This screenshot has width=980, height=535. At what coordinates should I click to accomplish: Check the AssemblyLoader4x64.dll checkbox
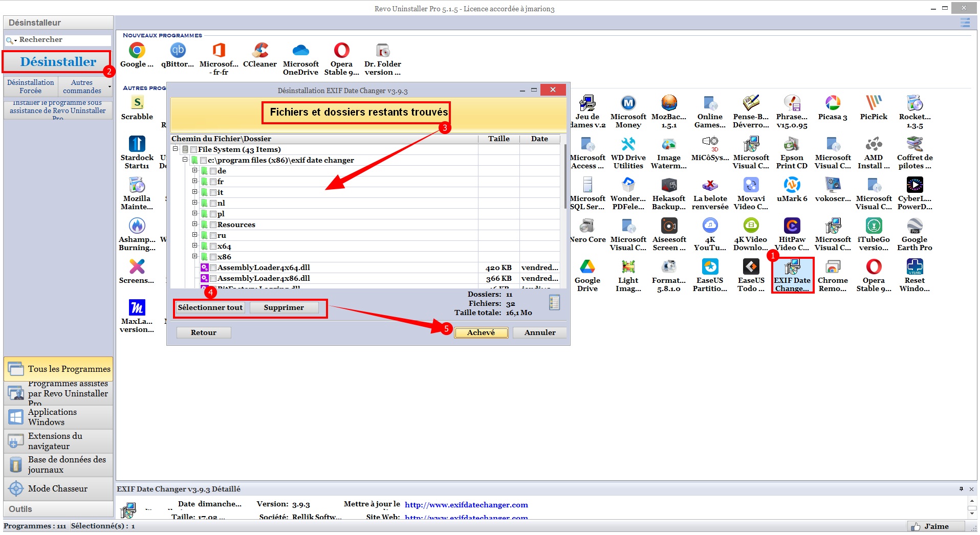(213, 268)
